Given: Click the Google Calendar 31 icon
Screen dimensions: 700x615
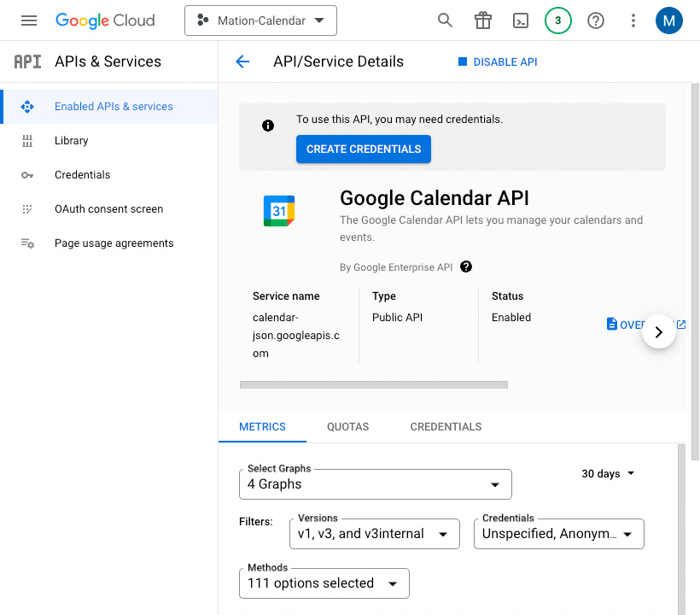Looking at the screenshot, I should click(279, 211).
